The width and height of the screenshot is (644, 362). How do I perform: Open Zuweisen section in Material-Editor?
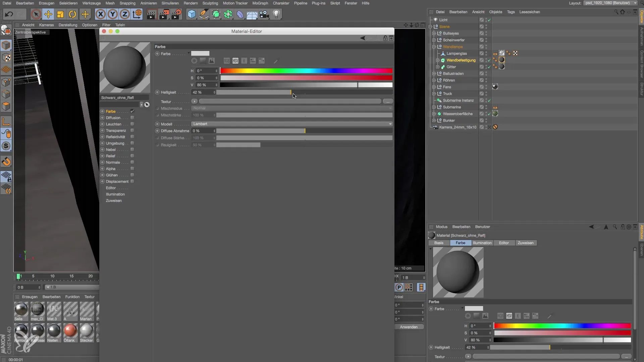pos(114,201)
